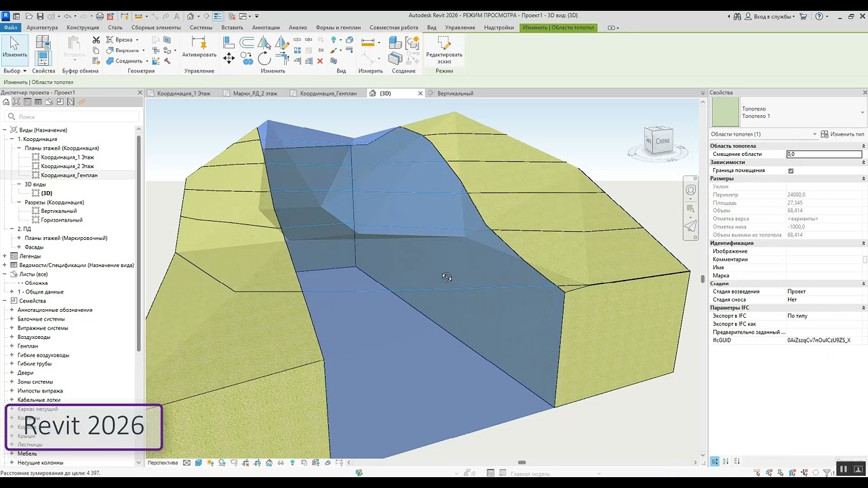The height and width of the screenshot is (488, 868).
Task: Open the Формы и генплан ribbon tab
Action: pos(338,28)
